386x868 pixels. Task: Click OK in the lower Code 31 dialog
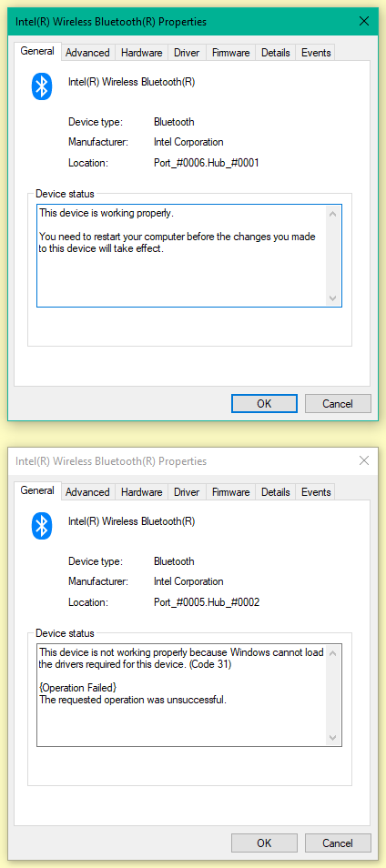264,843
